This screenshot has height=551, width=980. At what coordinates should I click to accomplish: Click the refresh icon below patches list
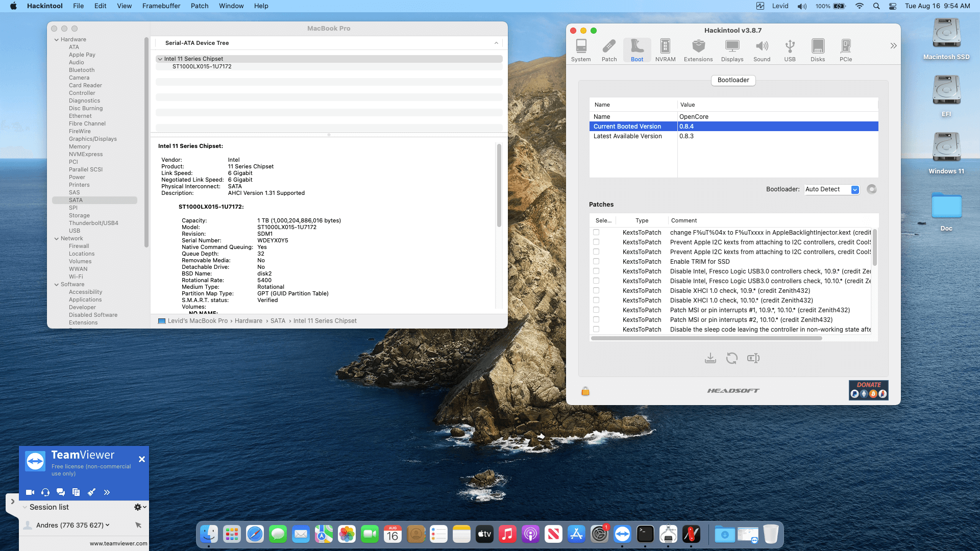coord(731,358)
